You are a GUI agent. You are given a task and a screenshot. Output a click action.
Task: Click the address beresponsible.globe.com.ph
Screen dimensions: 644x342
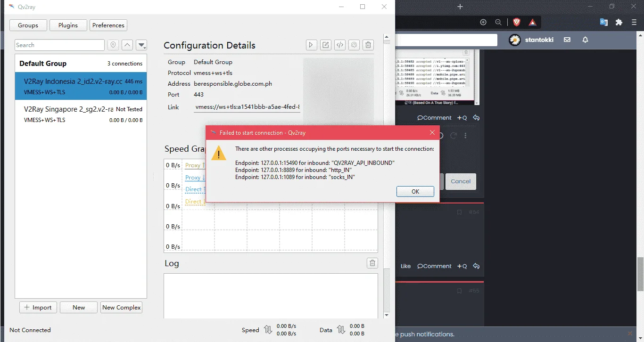[233, 84]
